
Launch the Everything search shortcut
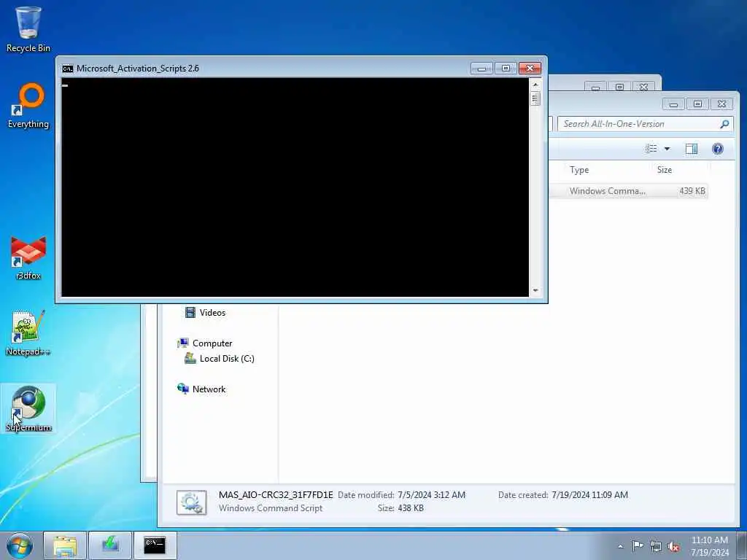point(28,106)
